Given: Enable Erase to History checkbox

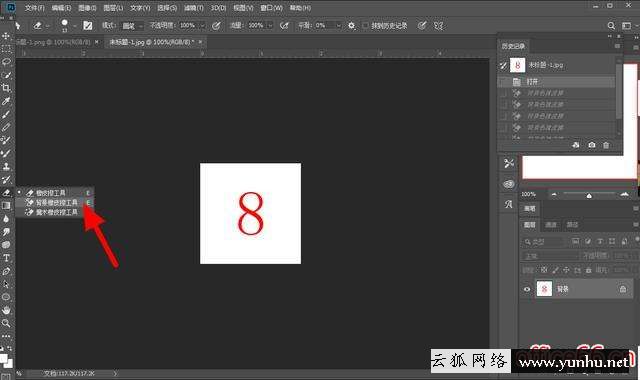Looking at the screenshot, I should tap(366, 26).
